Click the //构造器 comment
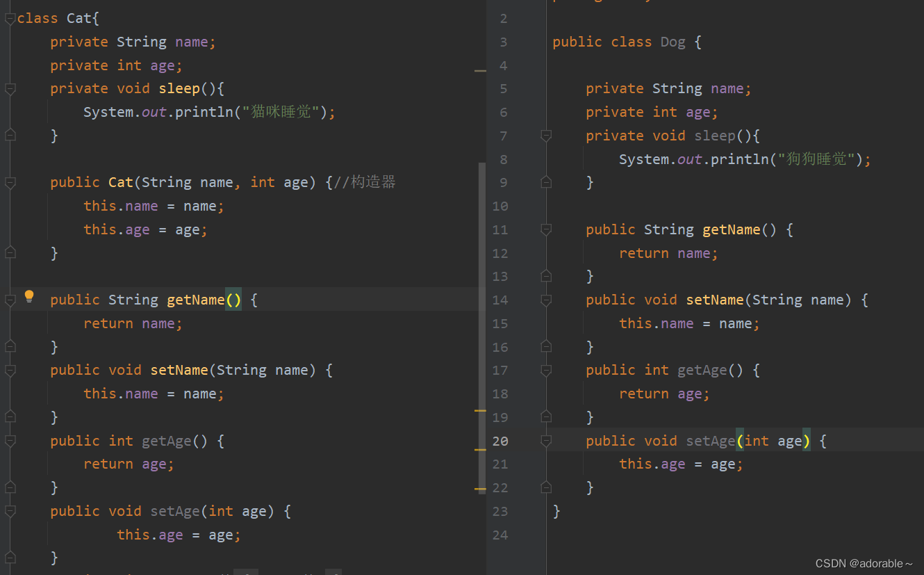 (365, 182)
